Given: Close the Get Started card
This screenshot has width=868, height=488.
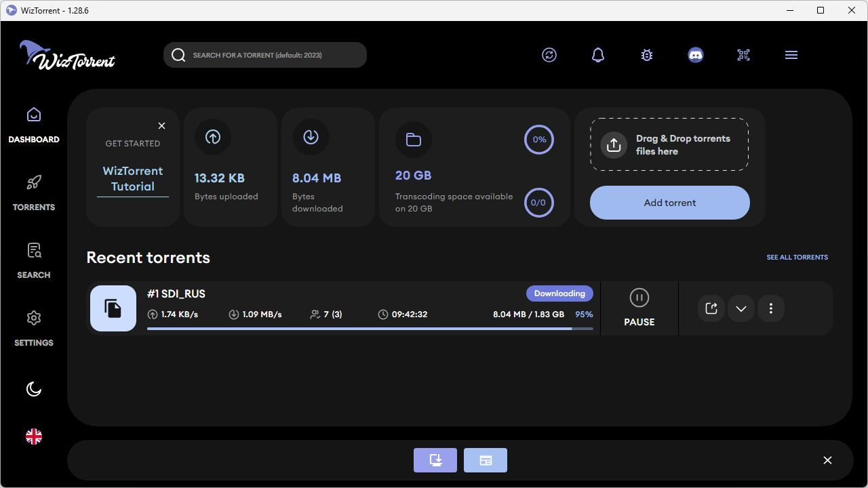Looking at the screenshot, I should 161,125.
